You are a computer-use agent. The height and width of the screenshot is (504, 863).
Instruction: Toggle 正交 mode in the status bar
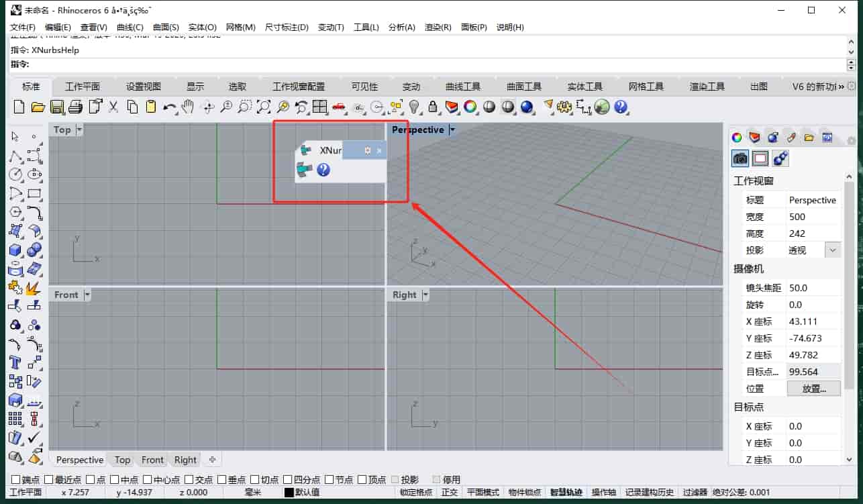[449, 491]
